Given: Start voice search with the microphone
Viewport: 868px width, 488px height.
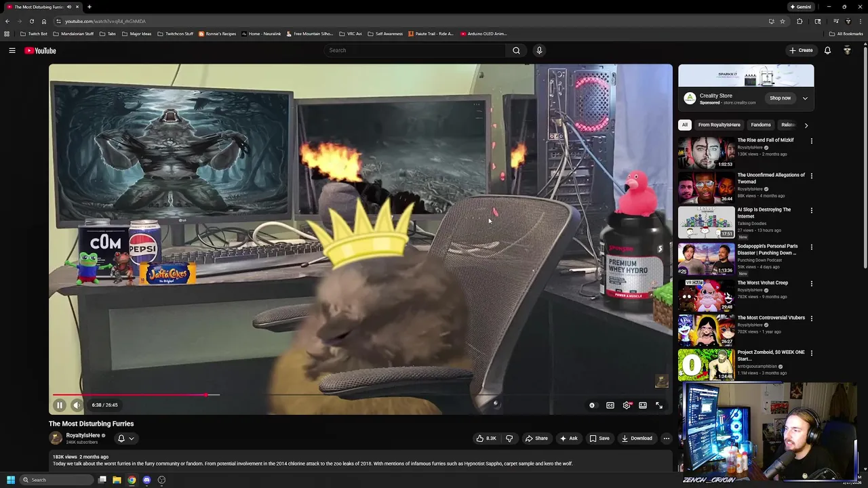Looking at the screenshot, I should tap(539, 50).
